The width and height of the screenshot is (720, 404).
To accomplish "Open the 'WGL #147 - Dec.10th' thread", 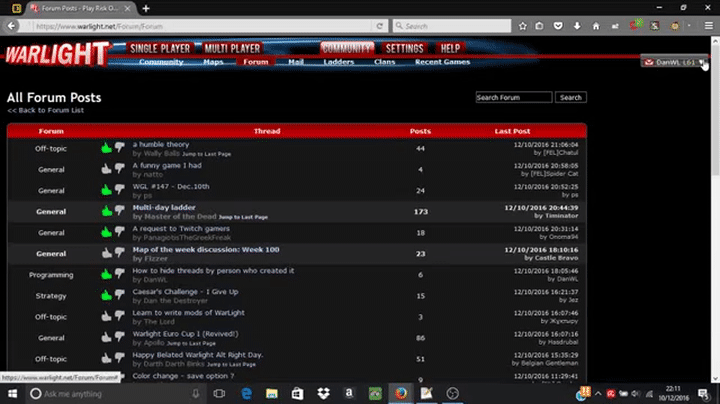I will [171, 186].
